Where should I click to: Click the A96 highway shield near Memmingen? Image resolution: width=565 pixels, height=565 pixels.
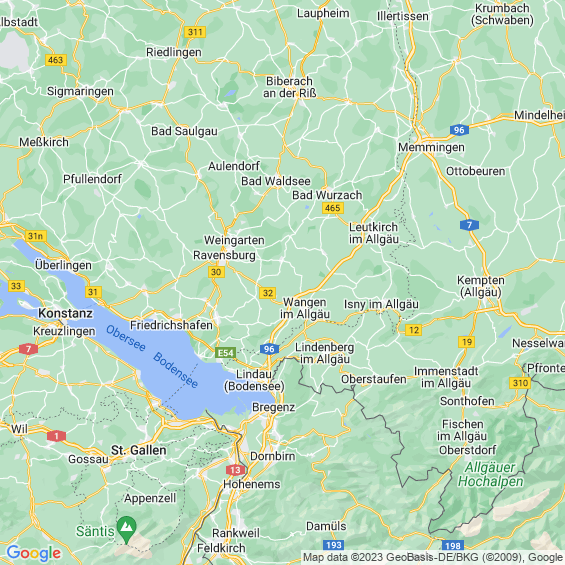tap(459, 130)
